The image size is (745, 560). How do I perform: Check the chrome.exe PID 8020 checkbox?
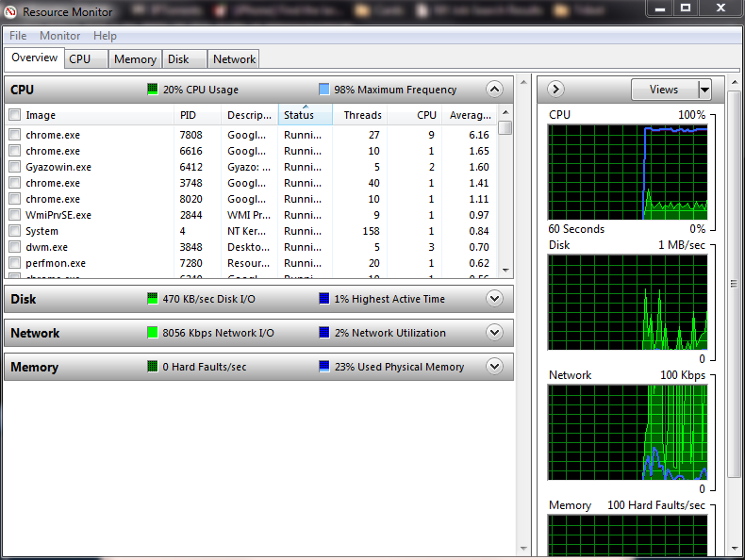point(15,199)
